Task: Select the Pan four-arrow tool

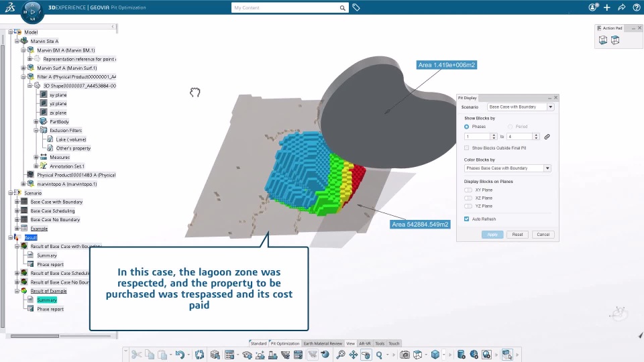Action: point(354,355)
